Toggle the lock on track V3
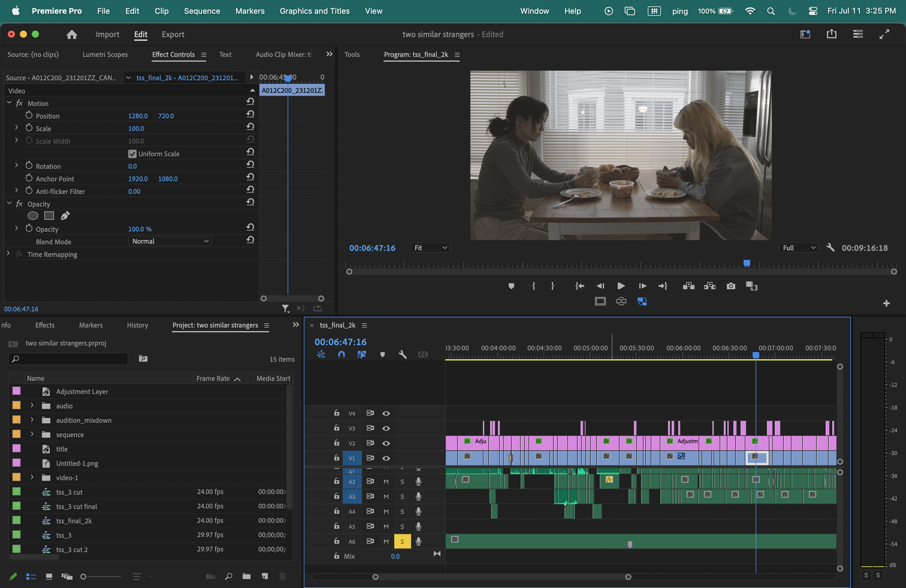 (336, 428)
